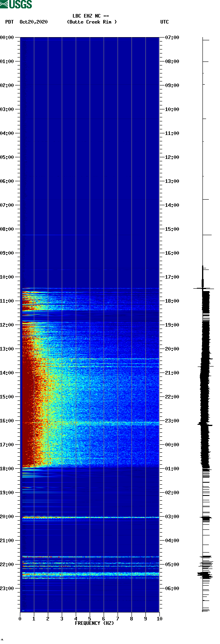Click the 12:00 PDT time label

[x=7, y=325]
